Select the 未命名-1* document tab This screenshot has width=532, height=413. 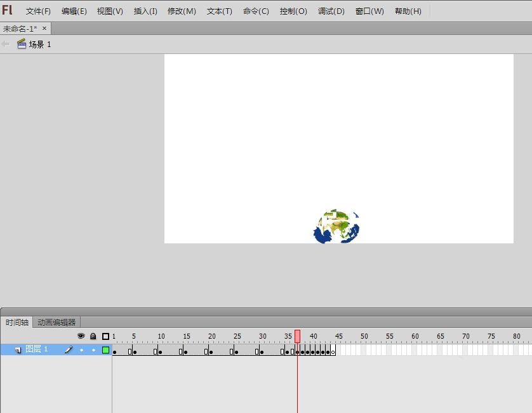[20, 29]
